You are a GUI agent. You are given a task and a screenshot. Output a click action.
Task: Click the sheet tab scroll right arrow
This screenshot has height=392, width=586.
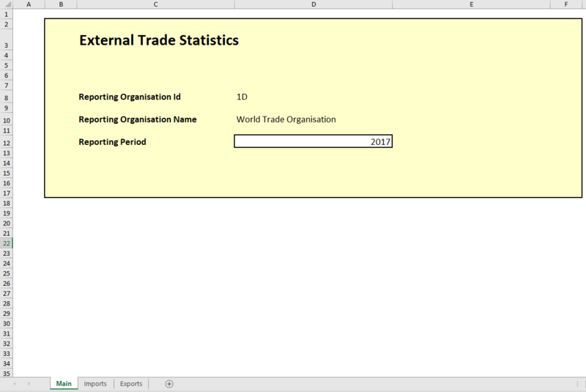coord(29,384)
